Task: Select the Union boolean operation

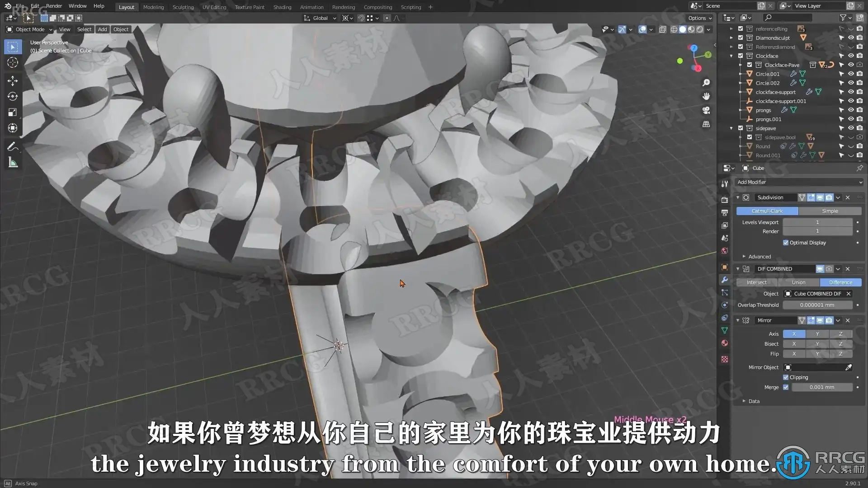Action: point(798,282)
